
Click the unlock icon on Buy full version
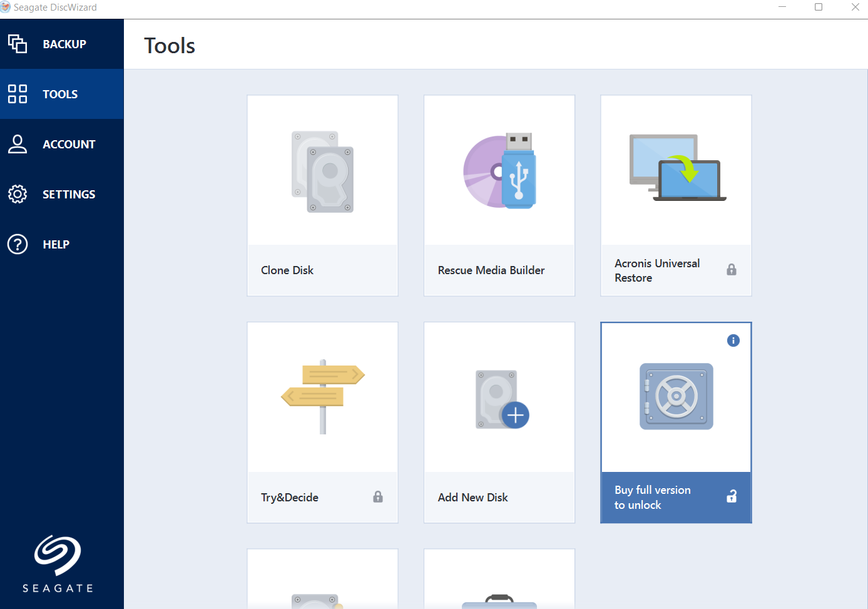(x=732, y=496)
